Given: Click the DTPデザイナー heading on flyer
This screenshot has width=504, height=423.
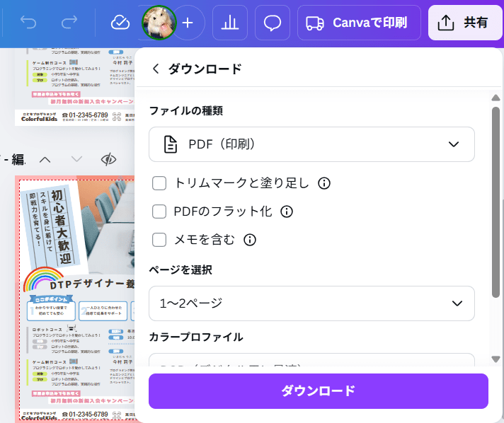Looking at the screenshot, I should [x=93, y=284].
